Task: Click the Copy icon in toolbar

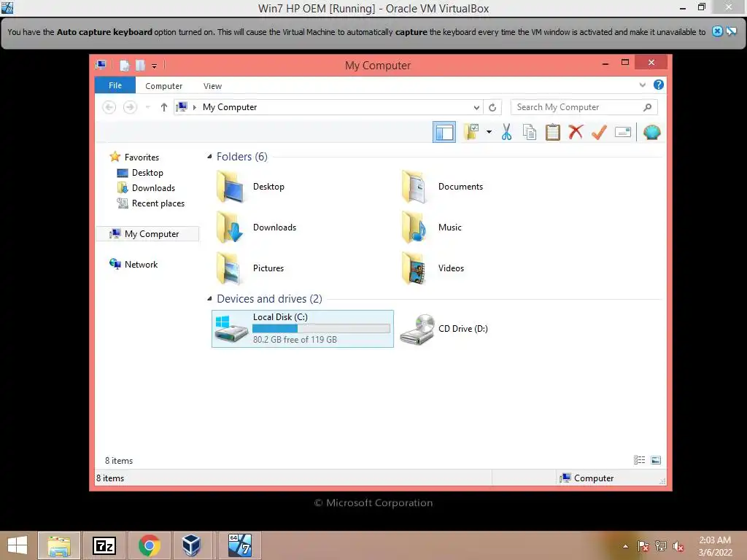Action: pyautogui.click(x=530, y=132)
